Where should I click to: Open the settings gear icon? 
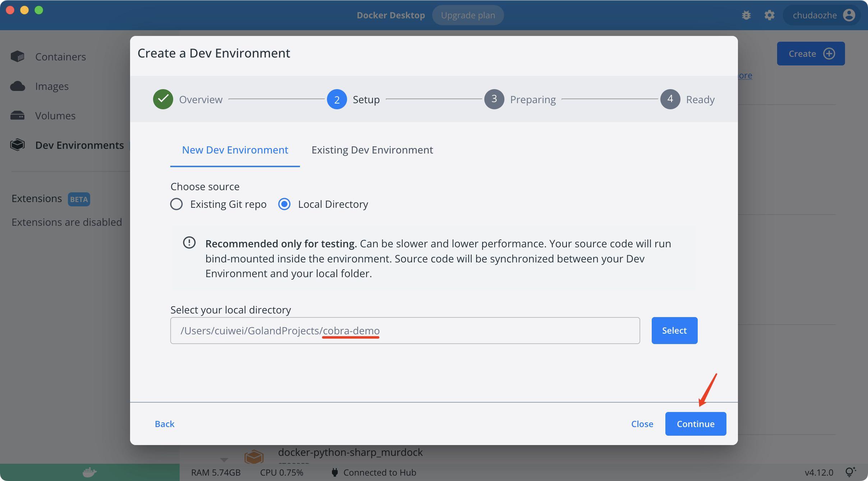coord(769,15)
